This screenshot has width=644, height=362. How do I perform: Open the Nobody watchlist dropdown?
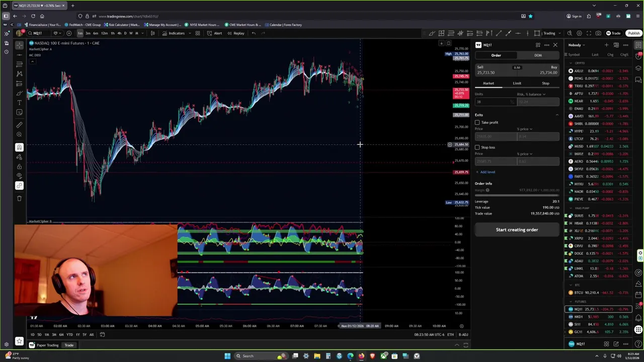point(577,45)
